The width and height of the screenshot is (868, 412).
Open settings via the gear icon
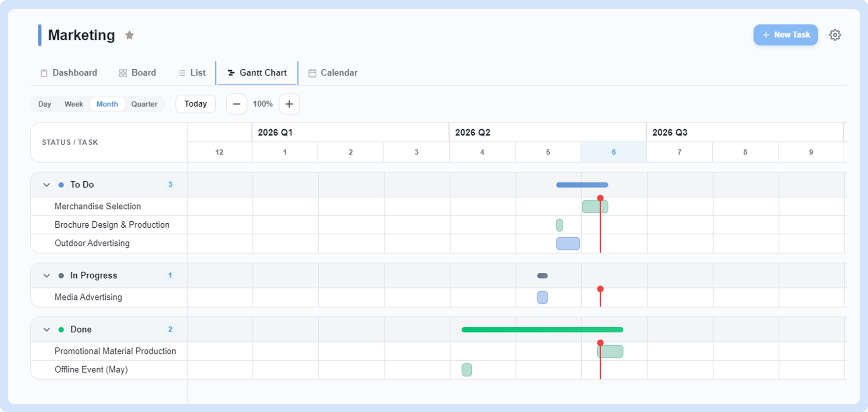835,35
